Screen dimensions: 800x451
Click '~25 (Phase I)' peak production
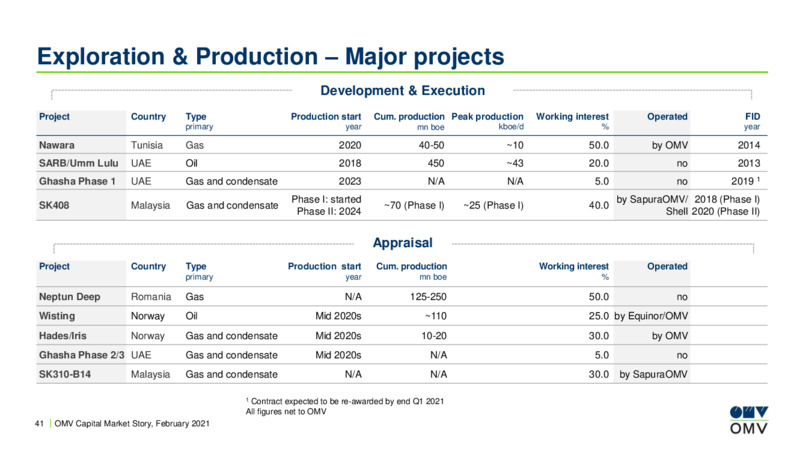tap(493, 205)
